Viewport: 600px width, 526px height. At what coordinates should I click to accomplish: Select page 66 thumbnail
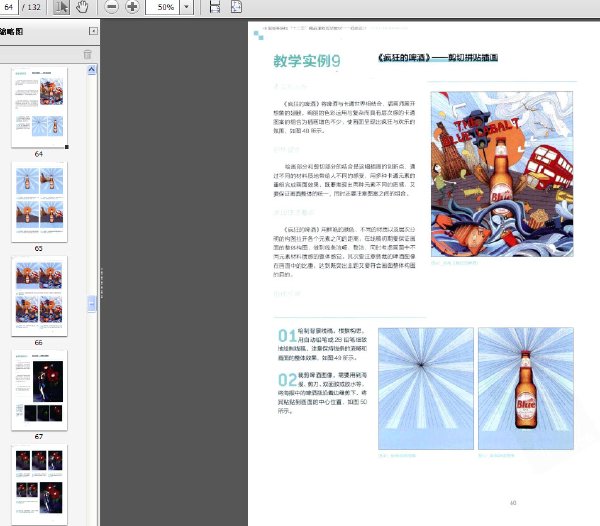39,296
